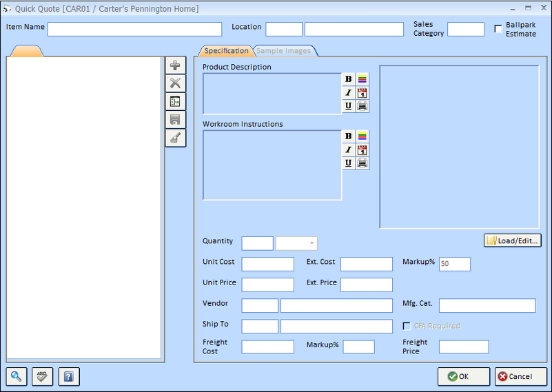Click the Vendor code field
The width and height of the screenshot is (552, 392).
pos(260,305)
